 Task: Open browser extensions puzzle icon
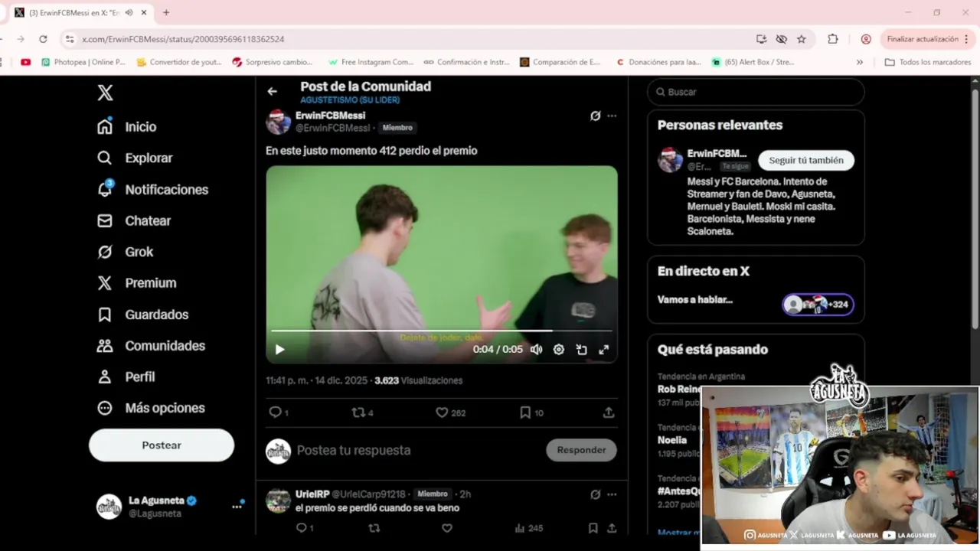833,39
